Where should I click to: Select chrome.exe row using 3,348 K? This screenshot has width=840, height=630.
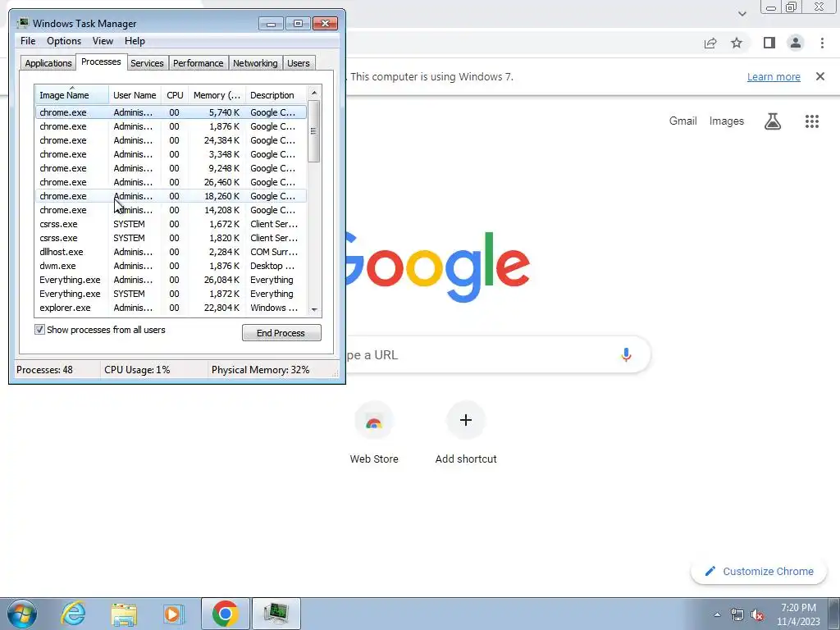point(171,154)
